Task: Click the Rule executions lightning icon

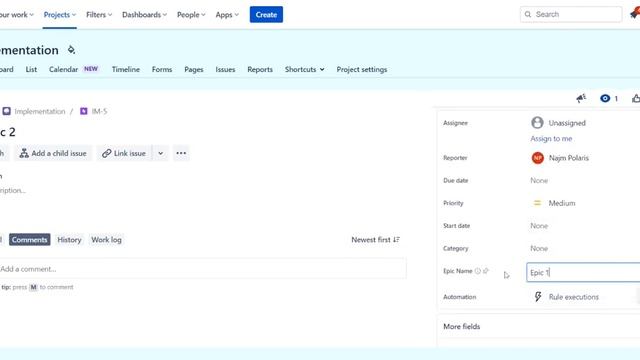Action: click(538, 297)
